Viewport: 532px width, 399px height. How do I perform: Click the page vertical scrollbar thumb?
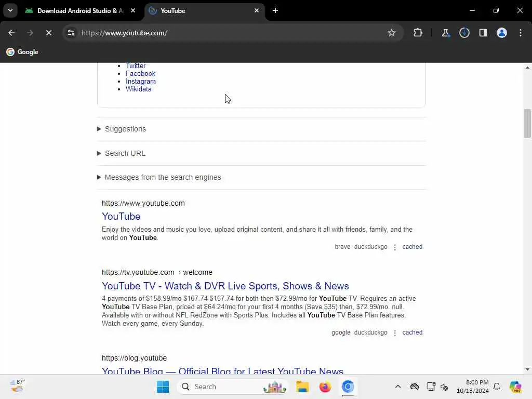(x=527, y=123)
